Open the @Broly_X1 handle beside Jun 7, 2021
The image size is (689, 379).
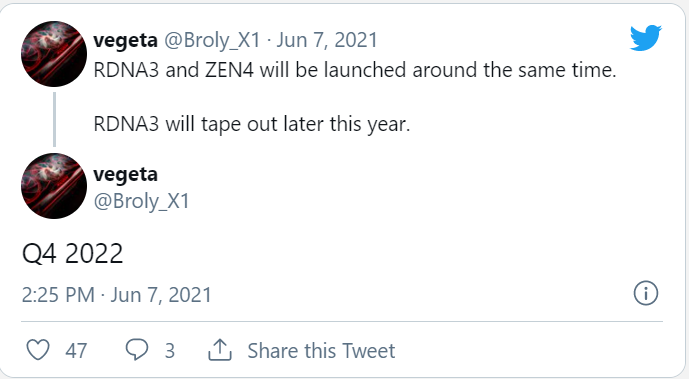[x=212, y=40]
